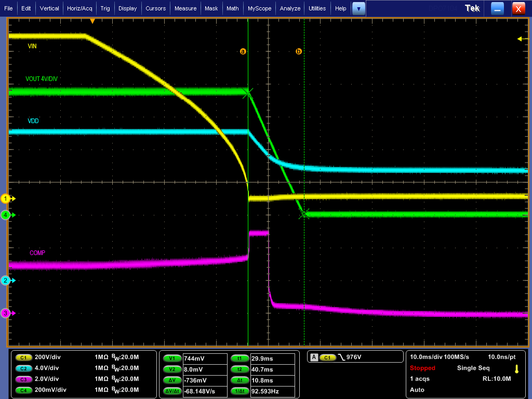Toggle Single Seq acquisition mode
The image size is (532, 399).
tap(473, 368)
